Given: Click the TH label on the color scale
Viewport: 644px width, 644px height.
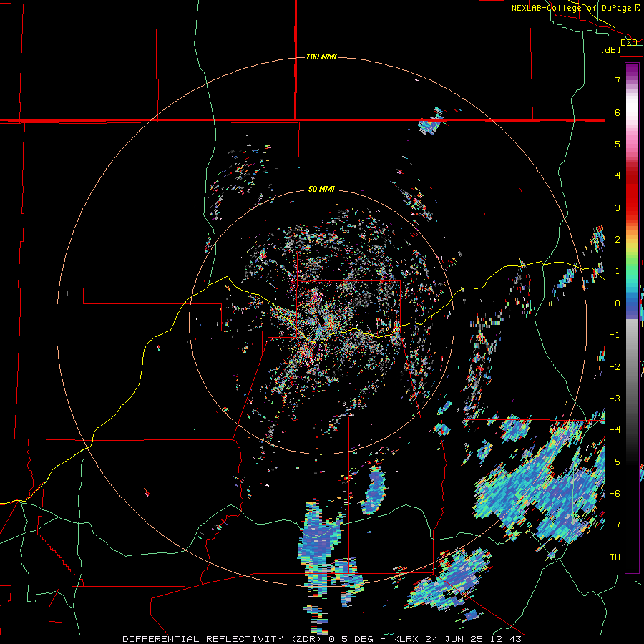Looking at the screenshot, I should tap(615, 557).
